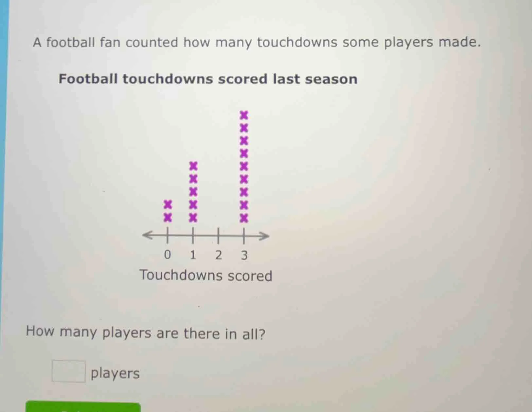Click the middle X mark above column 1
The width and height of the screenshot is (532, 412).
coord(193,192)
